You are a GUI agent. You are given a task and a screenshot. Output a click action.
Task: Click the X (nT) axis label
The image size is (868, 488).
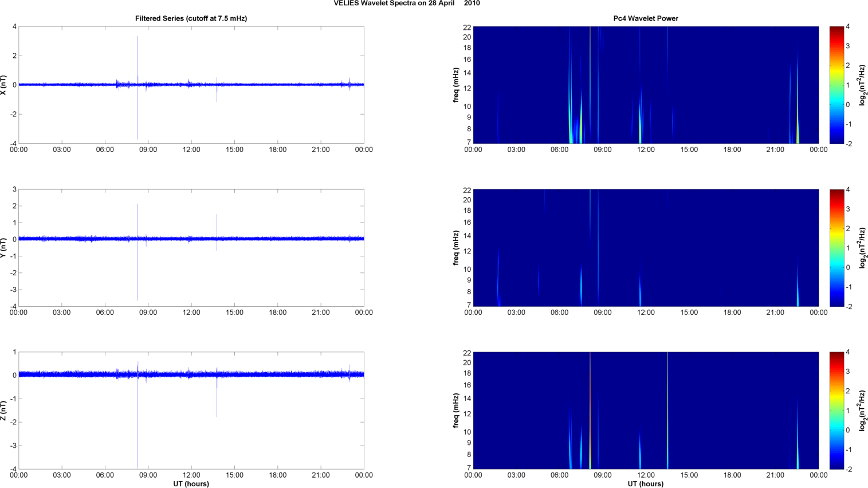[x=4, y=85]
